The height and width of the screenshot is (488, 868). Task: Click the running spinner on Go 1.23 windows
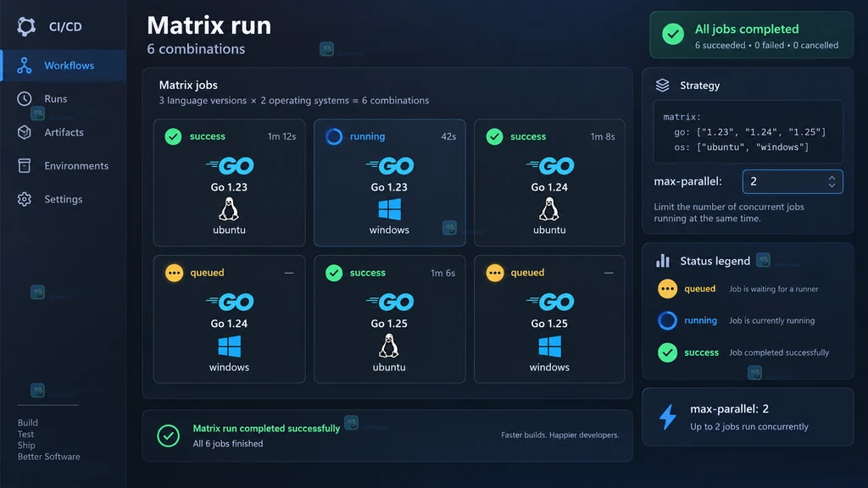point(334,136)
